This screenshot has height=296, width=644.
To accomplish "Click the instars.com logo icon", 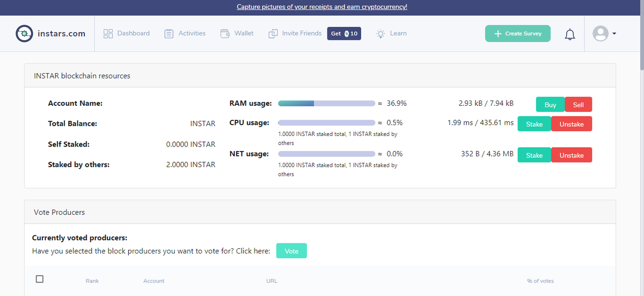I will pos(24,33).
